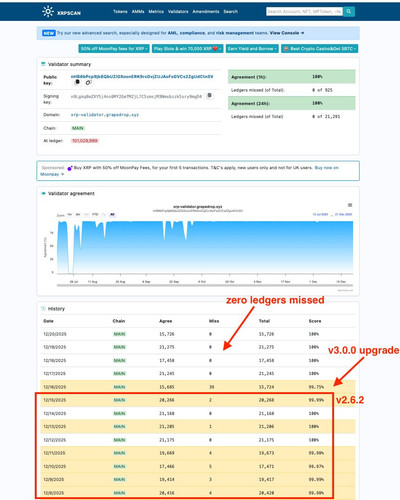Click the Validator summary header icon

[43, 64]
